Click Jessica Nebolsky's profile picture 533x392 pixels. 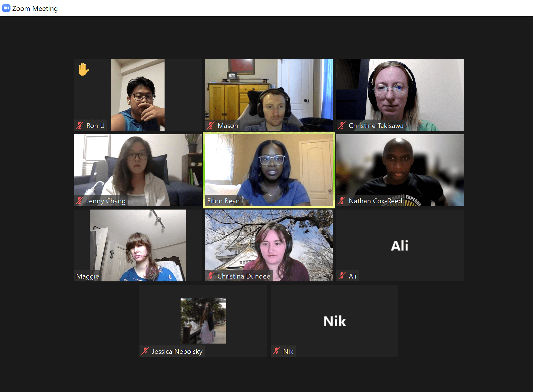pyautogui.click(x=203, y=321)
